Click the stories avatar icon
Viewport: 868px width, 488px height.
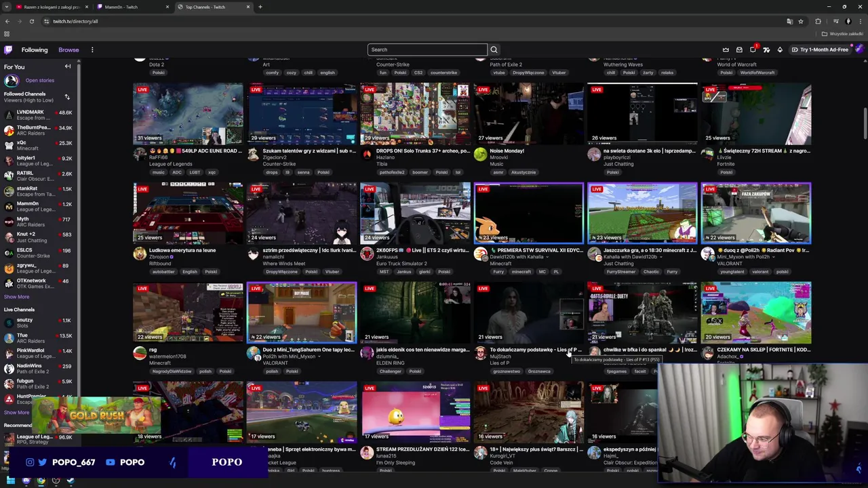click(11, 81)
